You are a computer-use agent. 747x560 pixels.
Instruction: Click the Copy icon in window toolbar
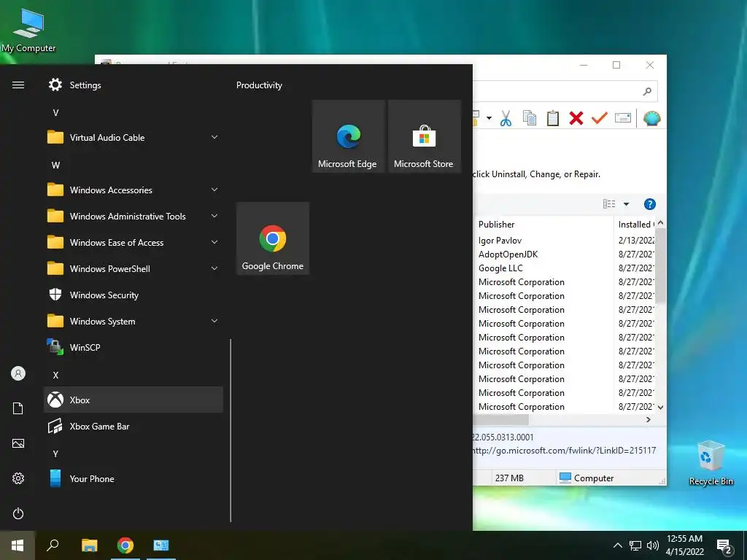tap(530, 118)
